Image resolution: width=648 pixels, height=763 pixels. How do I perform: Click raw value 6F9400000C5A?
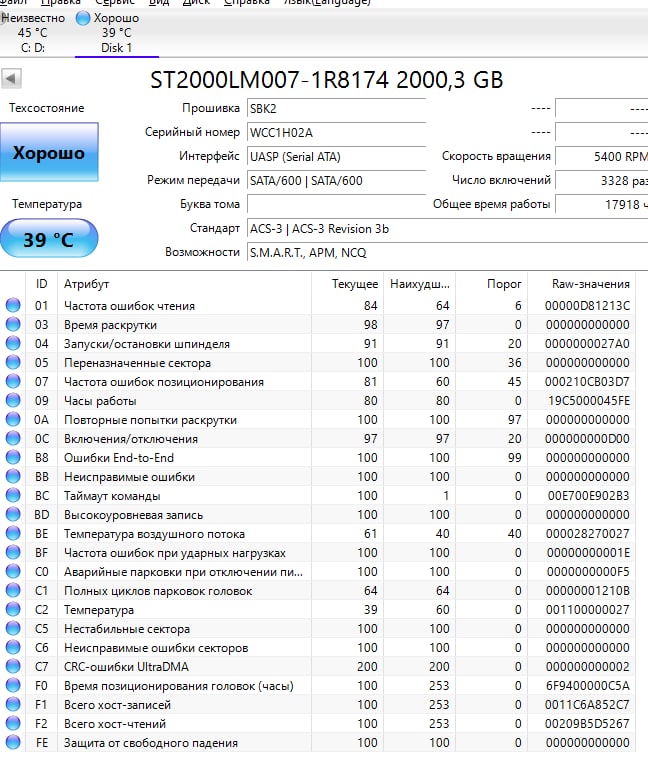pos(588,686)
